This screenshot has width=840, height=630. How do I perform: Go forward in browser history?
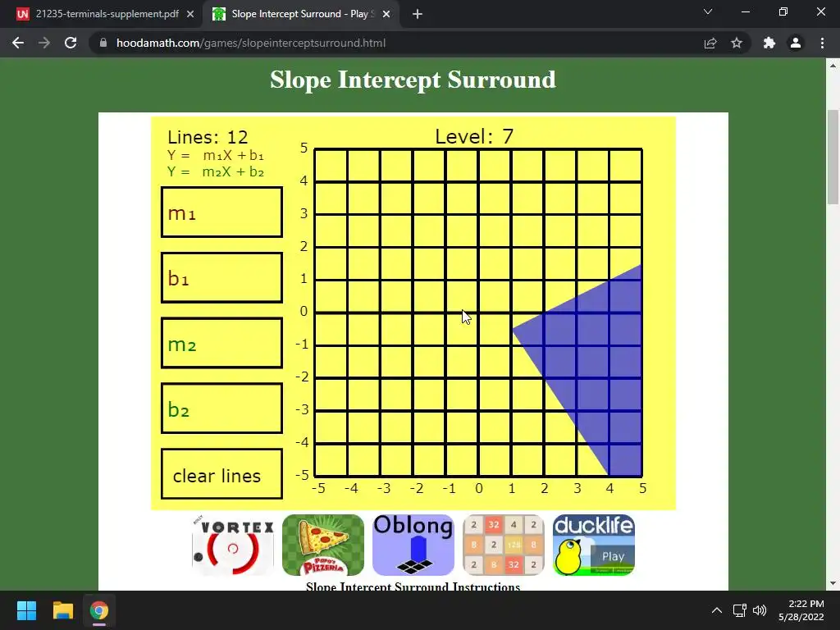(44, 43)
